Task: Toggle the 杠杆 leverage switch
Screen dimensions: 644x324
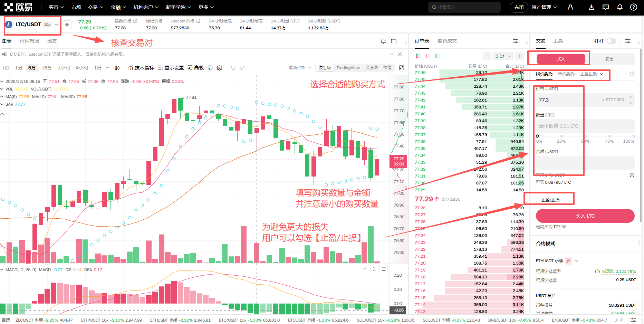Action: [x=612, y=41]
